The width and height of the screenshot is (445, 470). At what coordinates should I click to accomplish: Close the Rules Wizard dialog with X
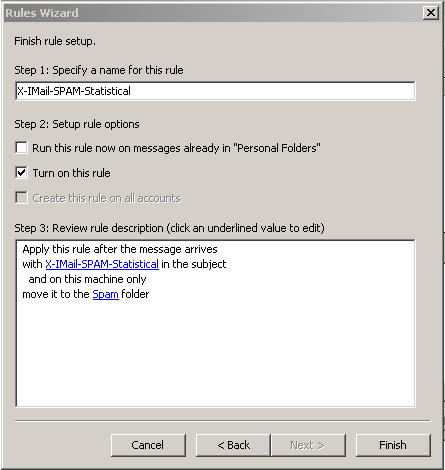(x=431, y=13)
